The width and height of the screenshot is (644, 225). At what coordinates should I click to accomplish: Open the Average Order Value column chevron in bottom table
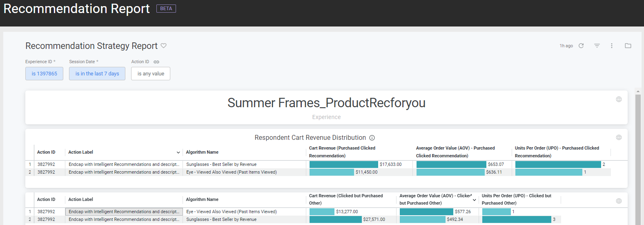click(474, 200)
